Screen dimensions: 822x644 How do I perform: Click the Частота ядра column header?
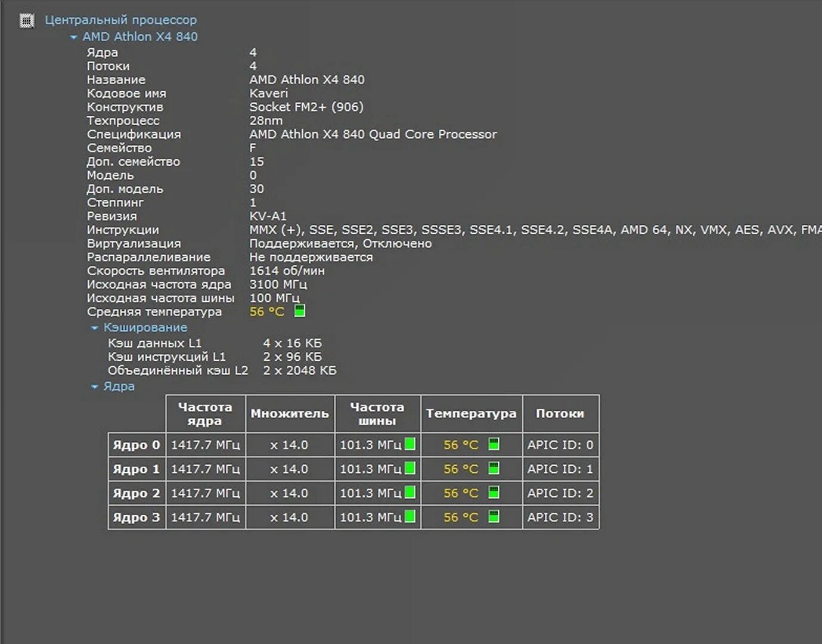pyautogui.click(x=205, y=414)
